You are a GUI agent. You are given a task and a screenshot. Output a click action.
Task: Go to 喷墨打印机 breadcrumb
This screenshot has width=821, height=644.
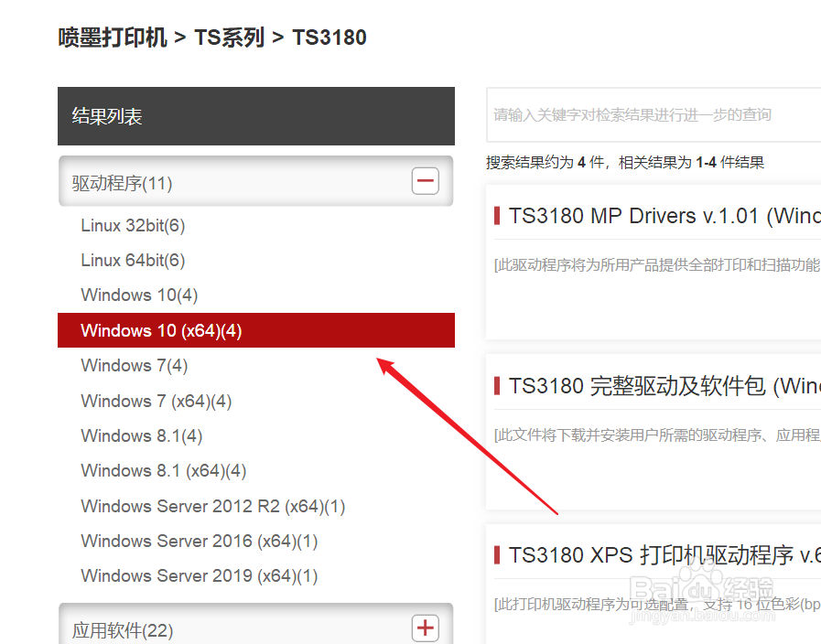click(113, 38)
